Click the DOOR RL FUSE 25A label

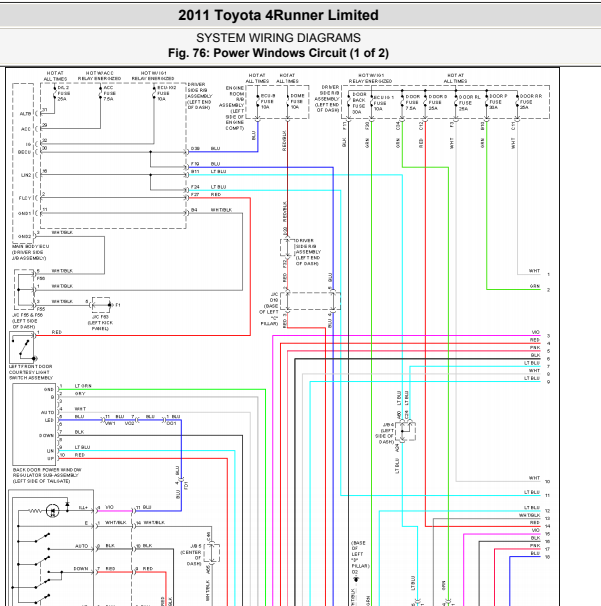point(469,103)
